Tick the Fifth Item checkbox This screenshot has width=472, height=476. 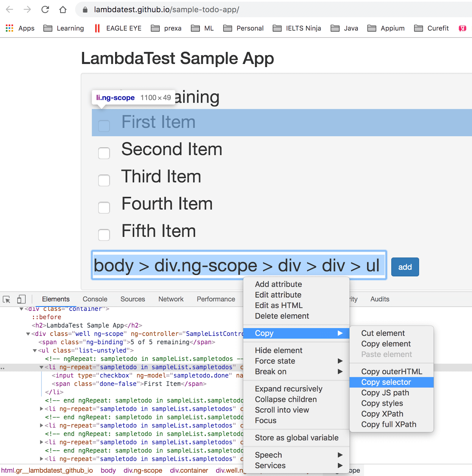tap(104, 235)
